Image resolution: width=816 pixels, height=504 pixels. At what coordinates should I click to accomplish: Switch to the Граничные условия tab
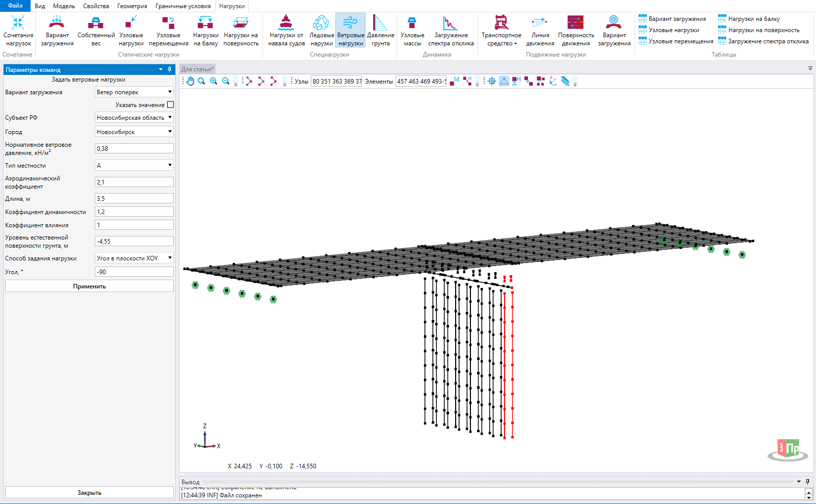pyautogui.click(x=183, y=6)
